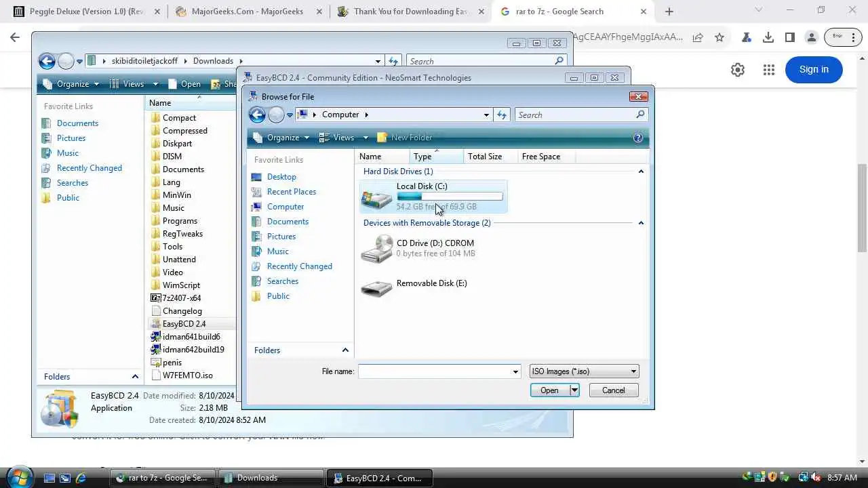Open Views dropdown in Browse for File
Viewport: 868px width, 488px height.
point(344,138)
